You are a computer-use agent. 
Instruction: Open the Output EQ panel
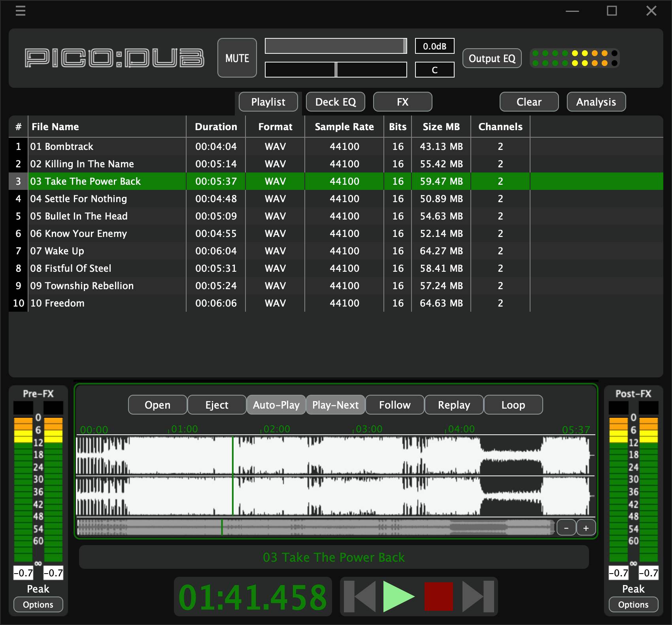492,58
